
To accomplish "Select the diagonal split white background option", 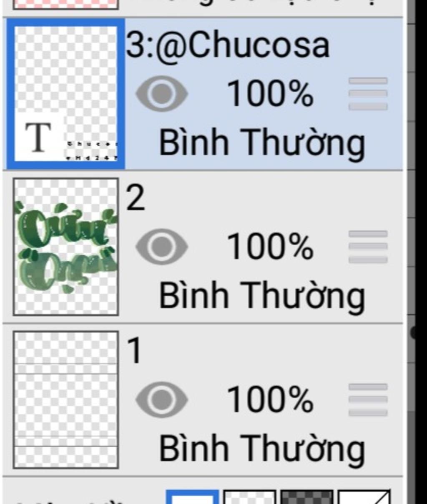I will point(364,497).
